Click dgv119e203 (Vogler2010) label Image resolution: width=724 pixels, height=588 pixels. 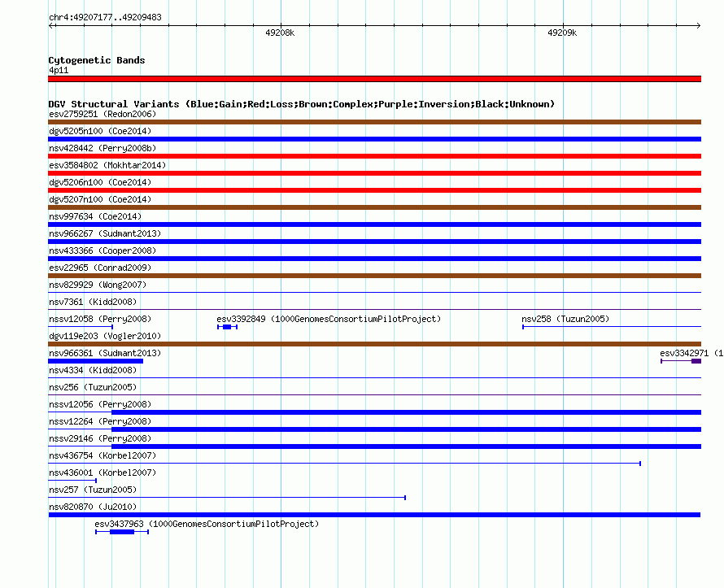(x=105, y=336)
